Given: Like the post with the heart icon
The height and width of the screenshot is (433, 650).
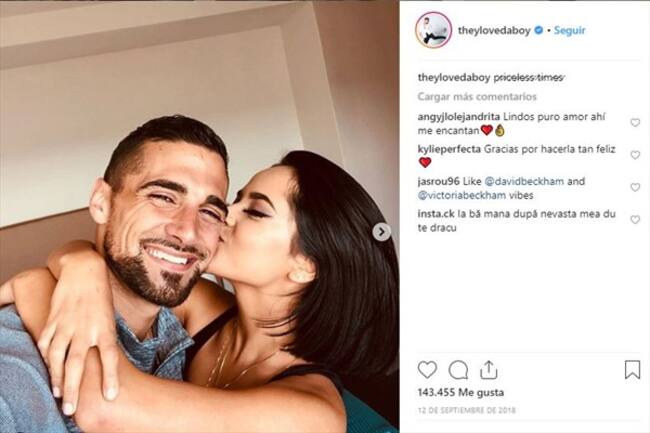Looking at the screenshot, I should tap(427, 370).
